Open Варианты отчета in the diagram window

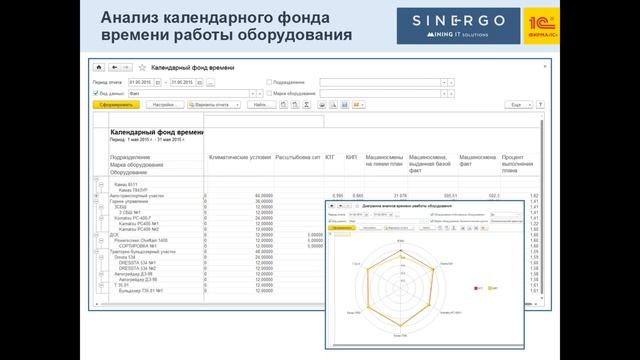398,228
